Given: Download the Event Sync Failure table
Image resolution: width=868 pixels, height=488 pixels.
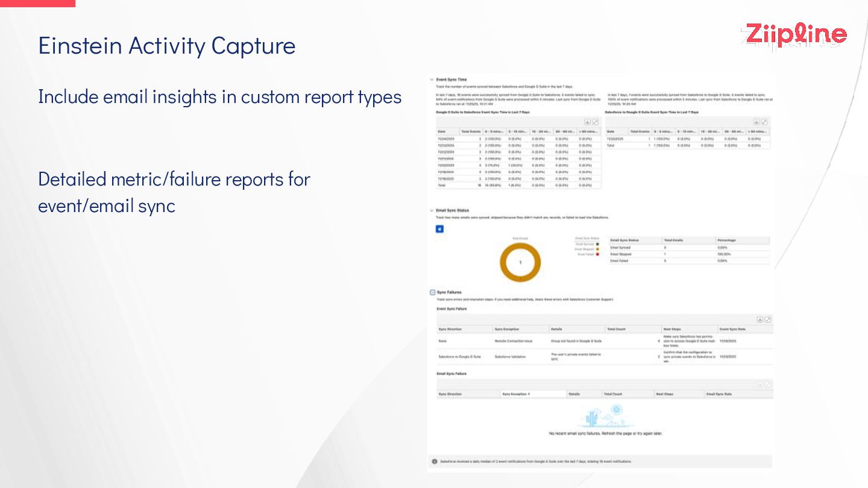Looking at the screenshot, I should 760,320.
